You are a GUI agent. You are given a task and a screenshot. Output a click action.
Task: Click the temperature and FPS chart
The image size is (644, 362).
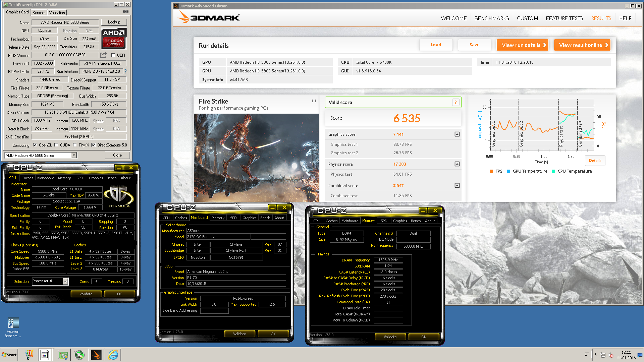pyautogui.click(x=542, y=125)
